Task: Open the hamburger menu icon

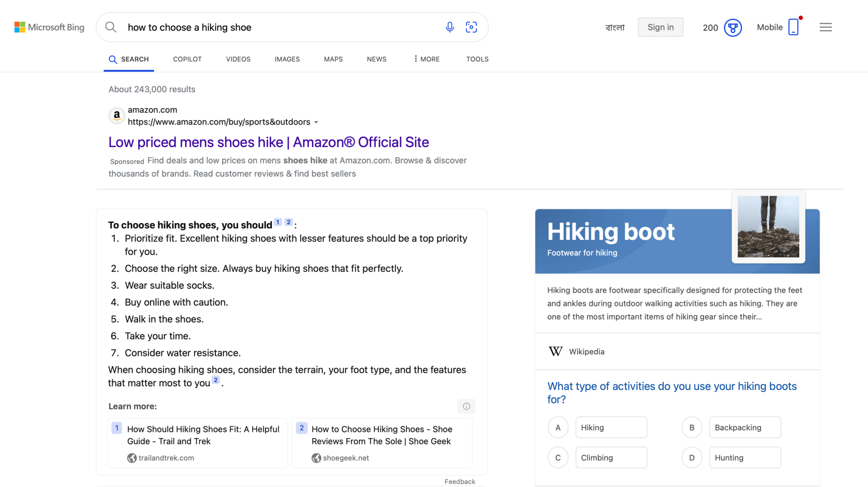Action: [825, 27]
